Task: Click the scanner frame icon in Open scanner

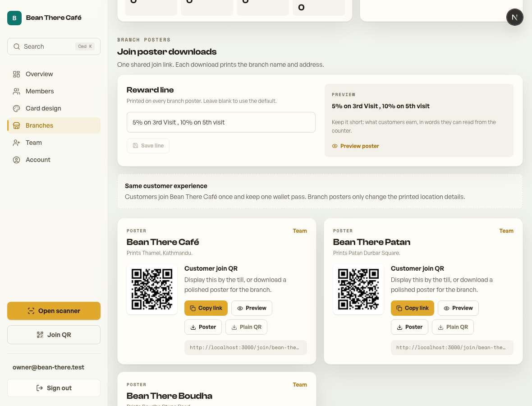Action: 31,311
